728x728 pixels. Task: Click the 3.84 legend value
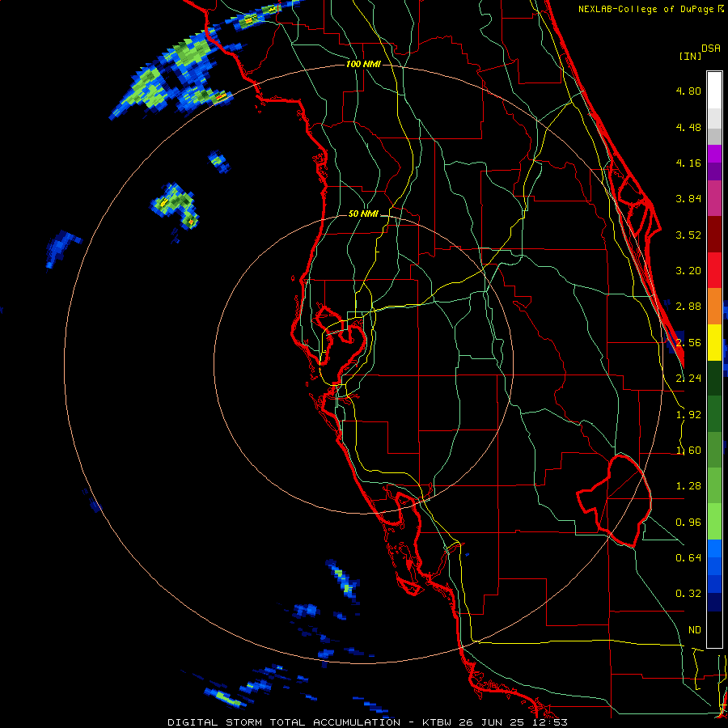pos(688,199)
